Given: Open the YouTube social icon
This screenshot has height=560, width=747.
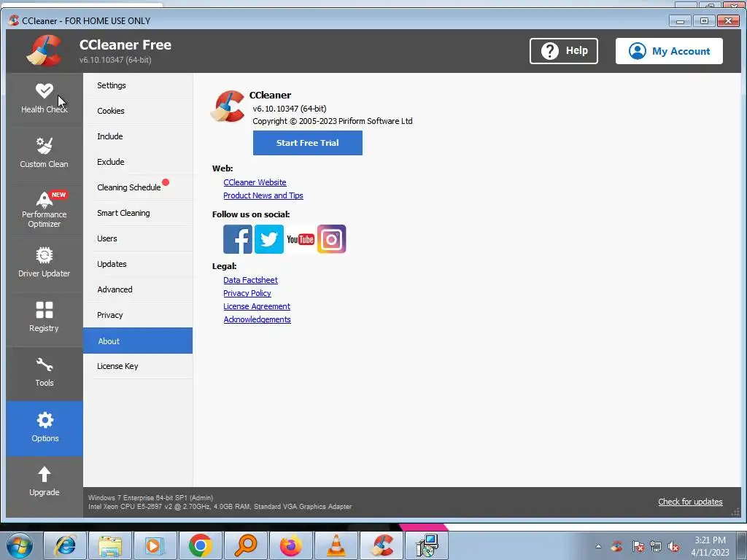Looking at the screenshot, I should (x=300, y=239).
